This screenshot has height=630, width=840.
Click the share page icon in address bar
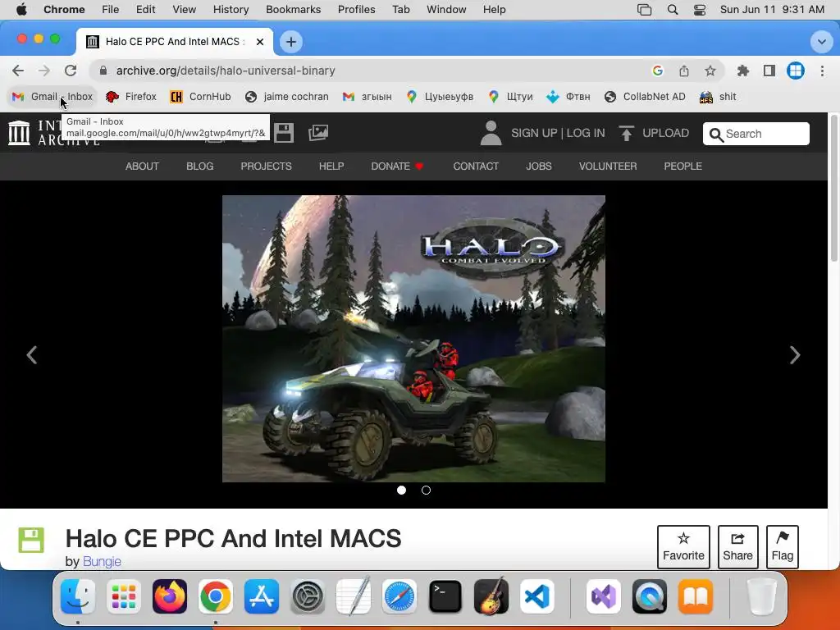pos(683,71)
